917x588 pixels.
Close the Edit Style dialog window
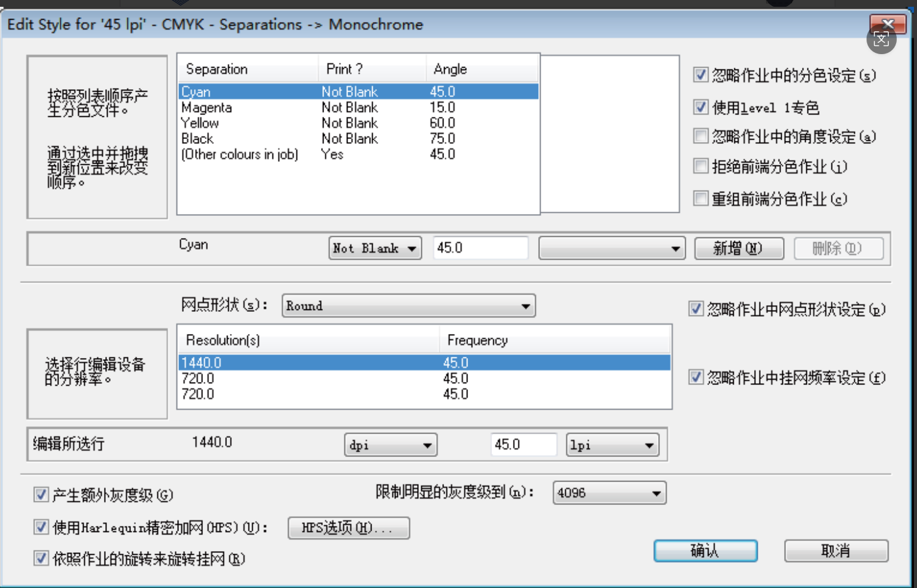point(887,23)
